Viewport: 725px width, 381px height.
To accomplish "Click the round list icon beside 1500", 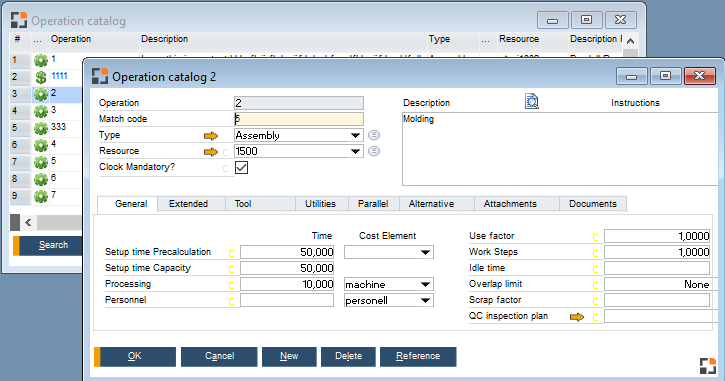I will (x=374, y=151).
